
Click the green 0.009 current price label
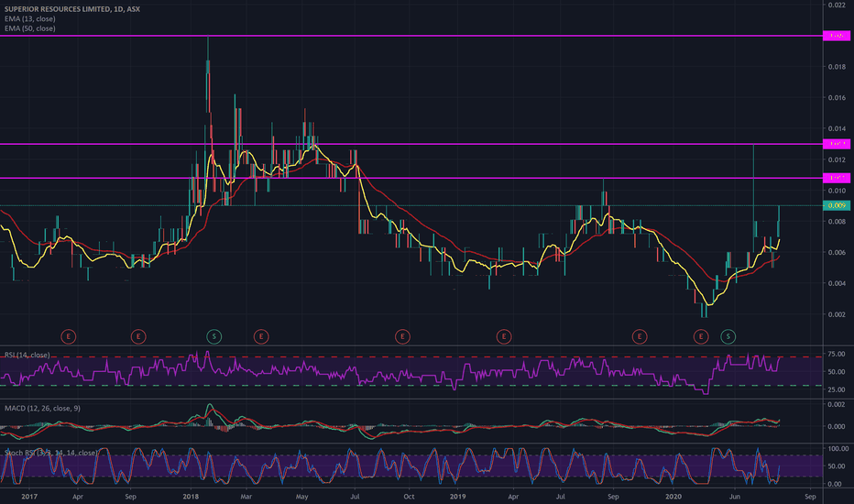pos(836,205)
